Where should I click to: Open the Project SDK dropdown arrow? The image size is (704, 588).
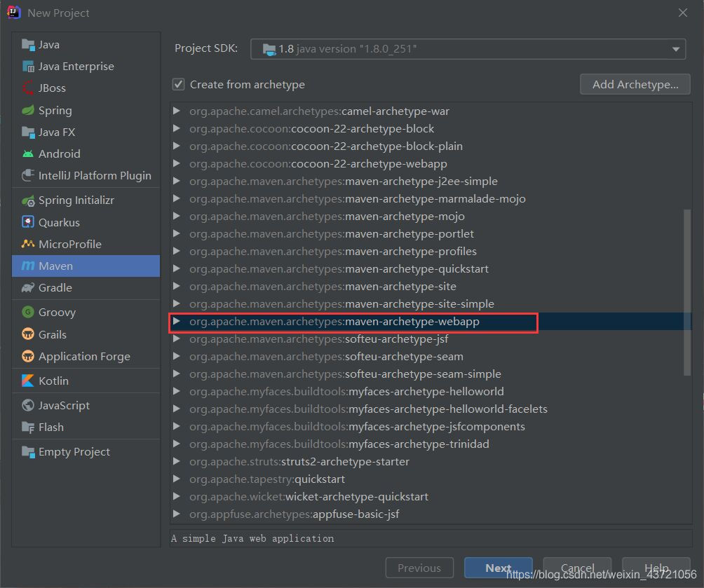[675, 49]
